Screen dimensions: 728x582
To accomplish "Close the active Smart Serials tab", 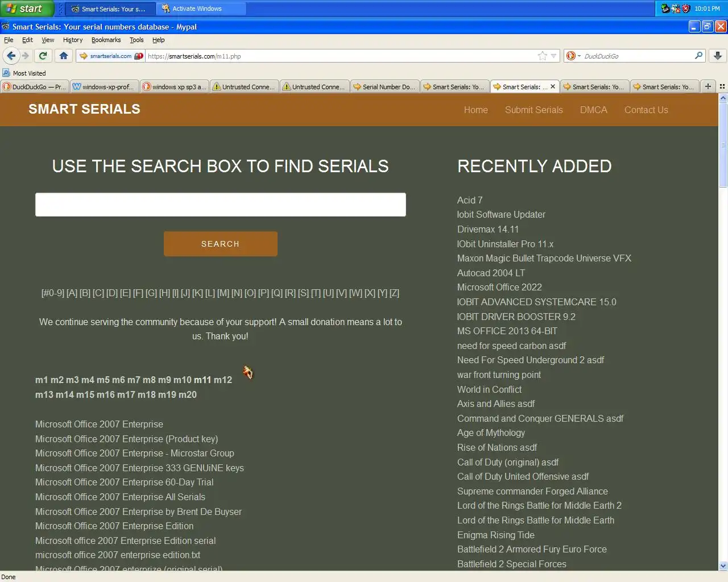I will tap(552, 86).
